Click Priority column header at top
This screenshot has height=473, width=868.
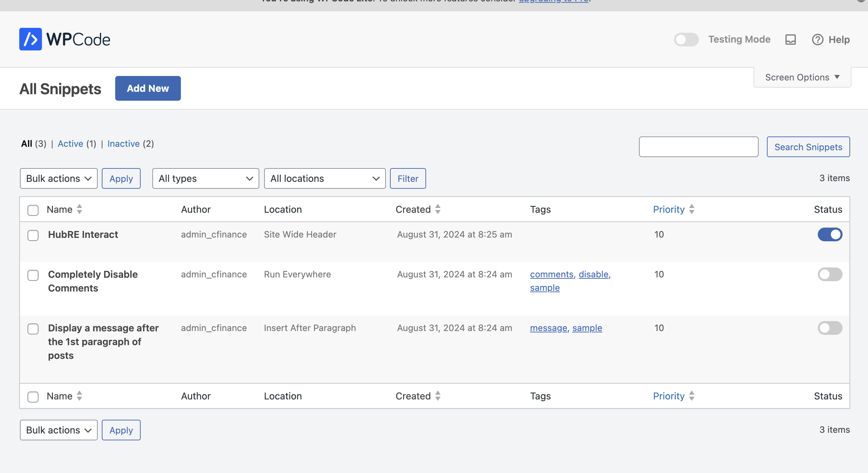click(669, 209)
